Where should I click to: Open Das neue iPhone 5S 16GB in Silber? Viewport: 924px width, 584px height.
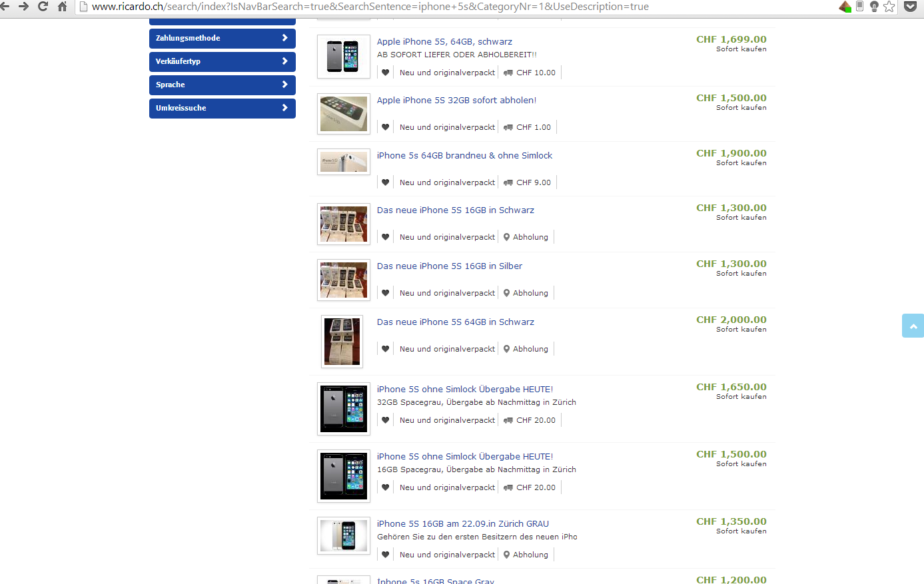pyautogui.click(x=450, y=266)
